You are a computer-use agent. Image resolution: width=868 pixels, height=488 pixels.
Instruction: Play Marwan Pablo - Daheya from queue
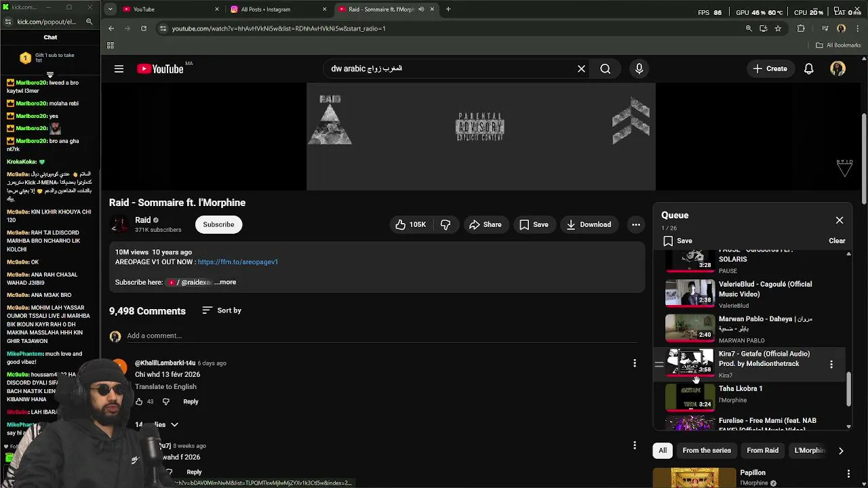click(749, 329)
